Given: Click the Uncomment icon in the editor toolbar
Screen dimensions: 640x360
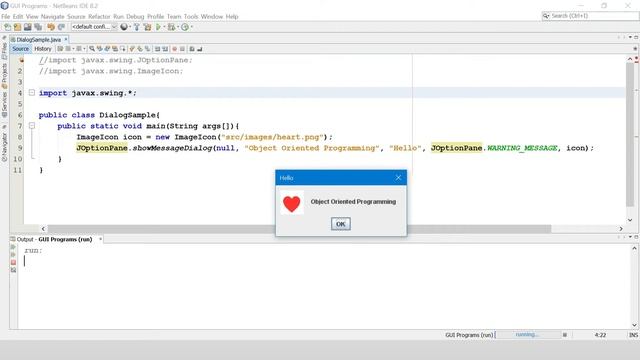Looking at the screenshot, I should pos(200,49).
